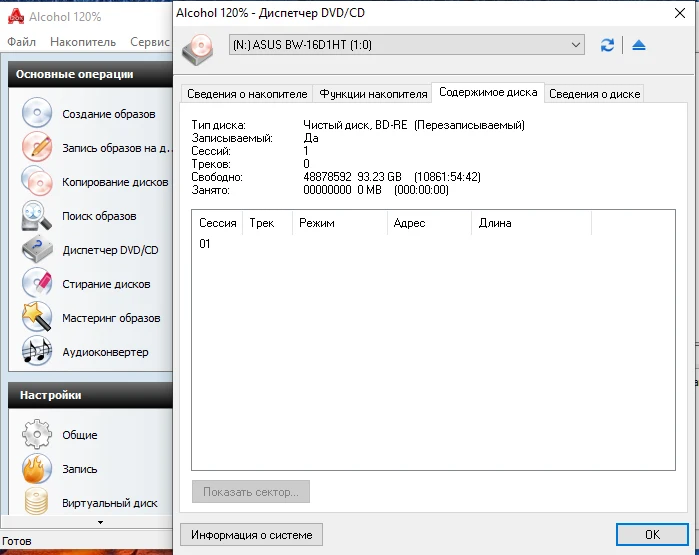699x555 pixels.
Task: Open the Общие settings link
Action: tap(80, 435)
